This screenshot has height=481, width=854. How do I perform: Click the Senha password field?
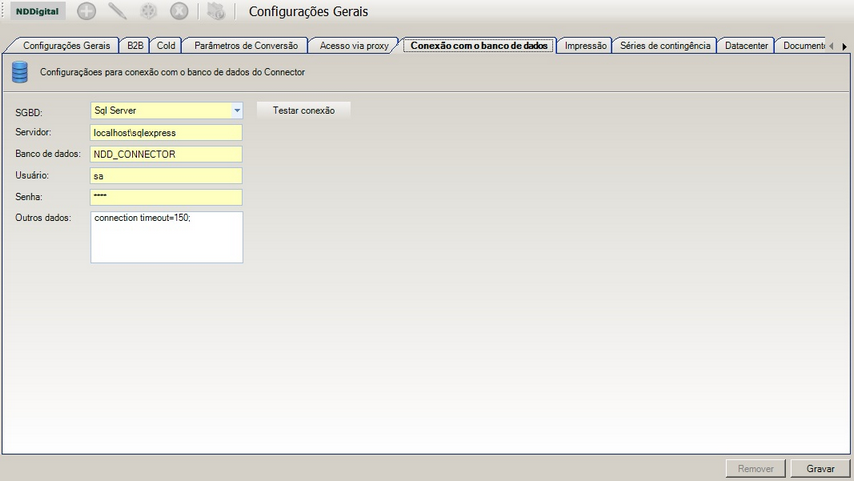pos(166,197)
